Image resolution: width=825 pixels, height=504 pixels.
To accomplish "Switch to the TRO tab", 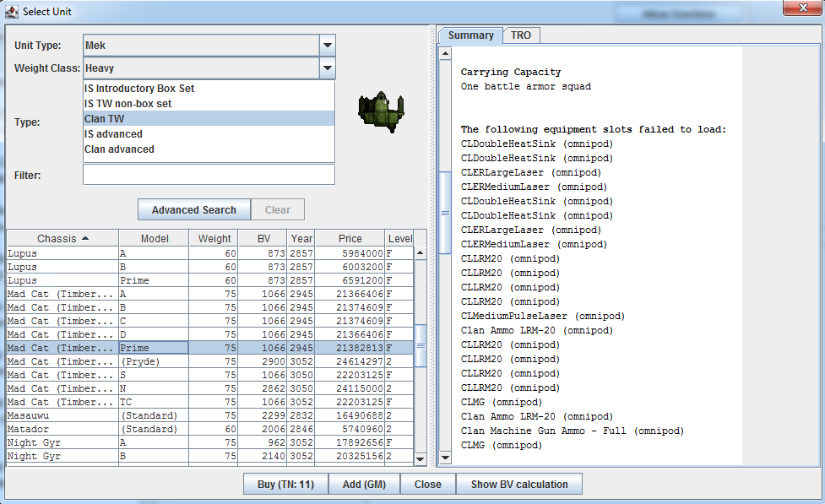I will pyautogui.click(x=521, y=35).
